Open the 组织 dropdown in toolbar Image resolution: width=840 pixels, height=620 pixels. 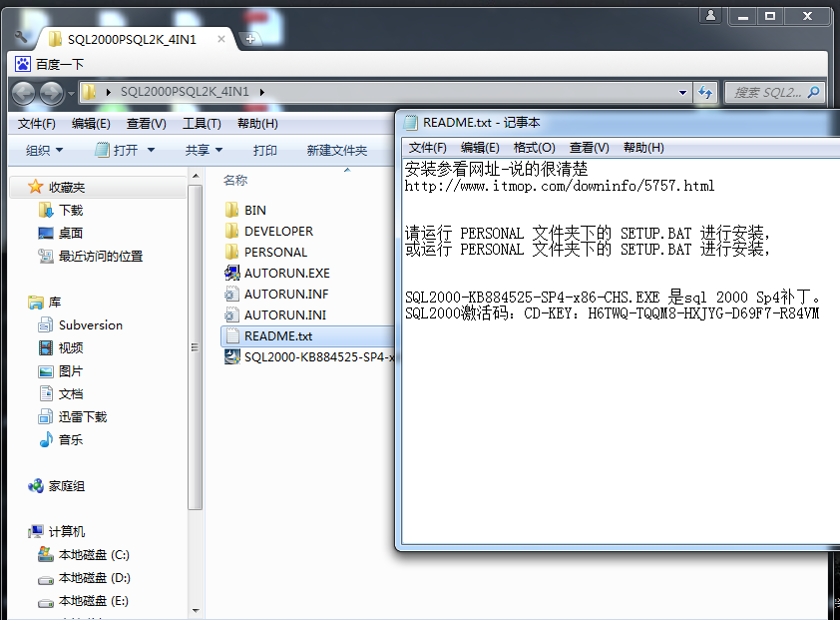pyautogui.click(x=44, y=150)
